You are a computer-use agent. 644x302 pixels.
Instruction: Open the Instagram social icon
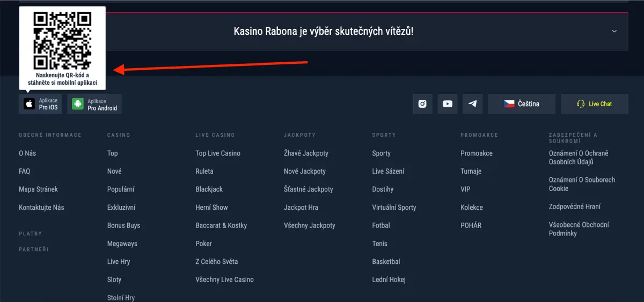422,104
